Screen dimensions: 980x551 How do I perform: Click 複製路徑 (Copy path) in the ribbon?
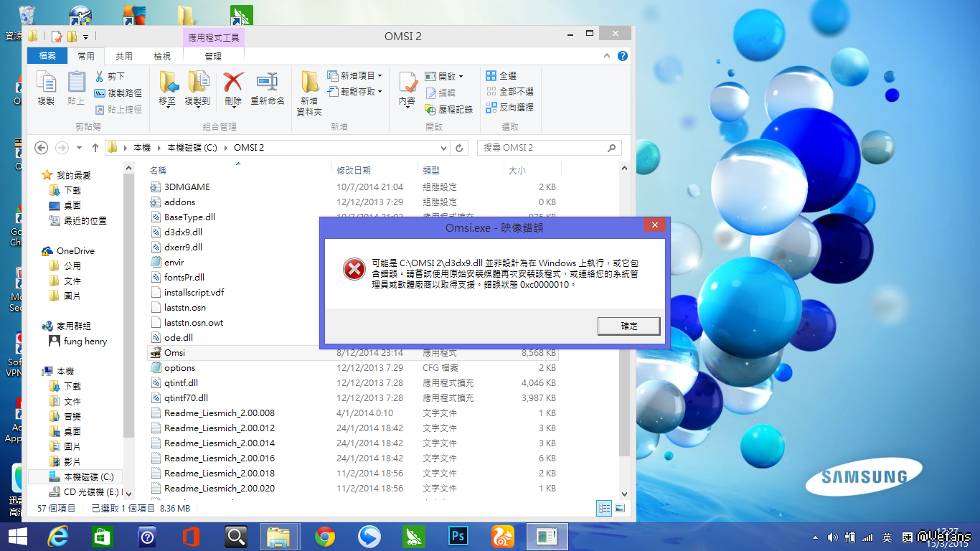118,93
